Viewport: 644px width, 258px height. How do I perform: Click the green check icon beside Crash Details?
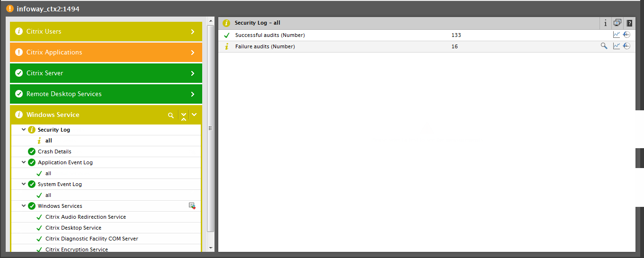pyautogui.click(x=32, y=151)
